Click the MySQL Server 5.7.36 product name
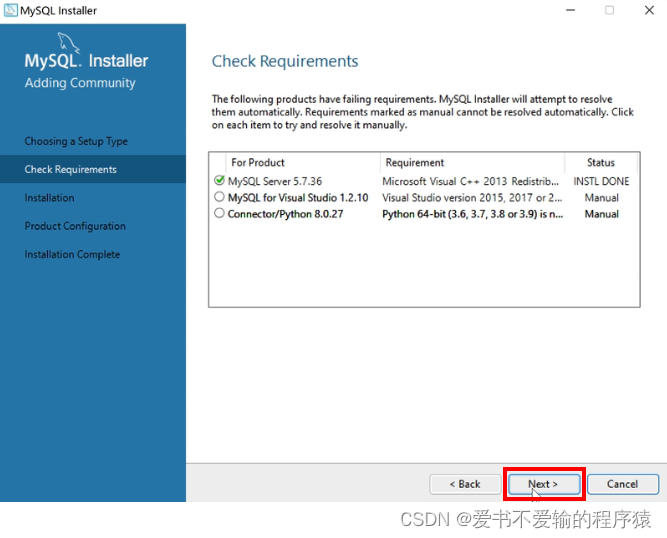Screen dimensions: 667x538 click(275, 181)
